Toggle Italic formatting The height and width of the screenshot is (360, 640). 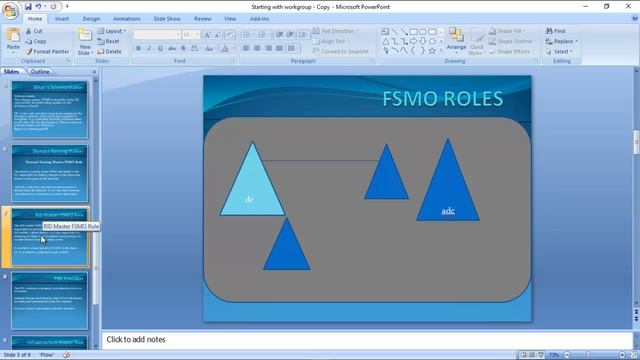tap(149, 49)
